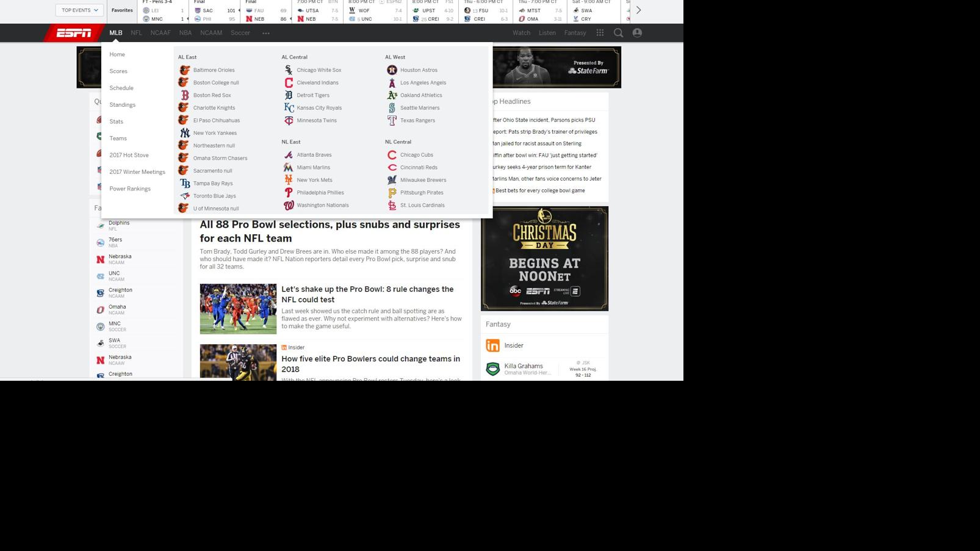Open the NFL navigation tab
This screenshot has width=980, height=551.
pyautogui.click(x=136, y=33)
